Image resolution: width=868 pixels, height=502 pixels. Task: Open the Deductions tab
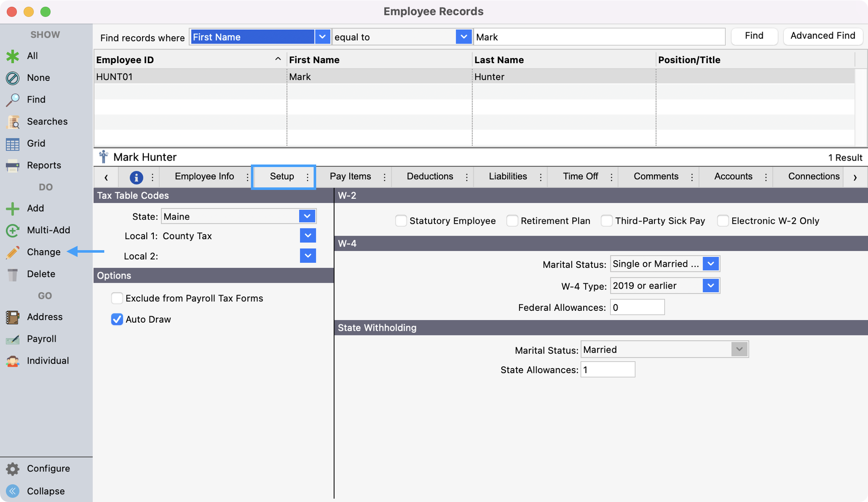(x=430, y=176)
